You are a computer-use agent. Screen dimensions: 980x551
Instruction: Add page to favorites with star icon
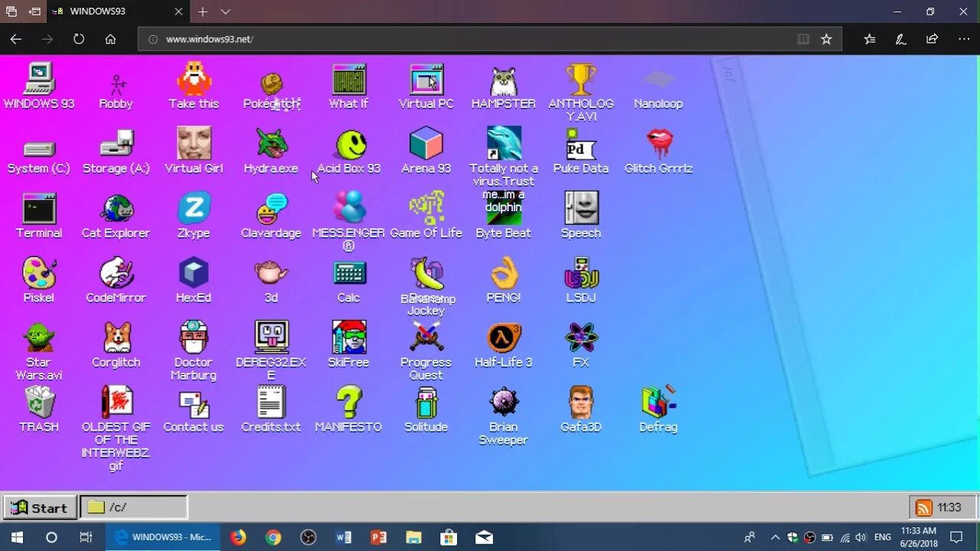click(826, 39)
